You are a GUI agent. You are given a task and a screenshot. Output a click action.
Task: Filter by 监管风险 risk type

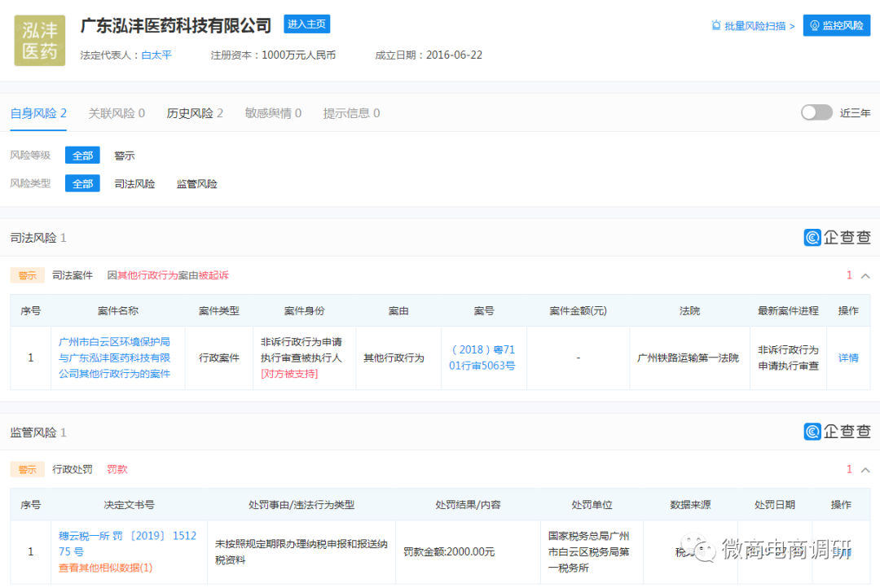click(x=197, y=183)
